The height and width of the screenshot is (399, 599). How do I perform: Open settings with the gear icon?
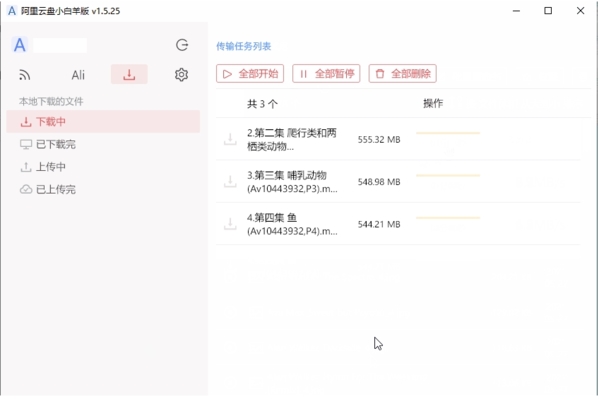tap(181, 75)
